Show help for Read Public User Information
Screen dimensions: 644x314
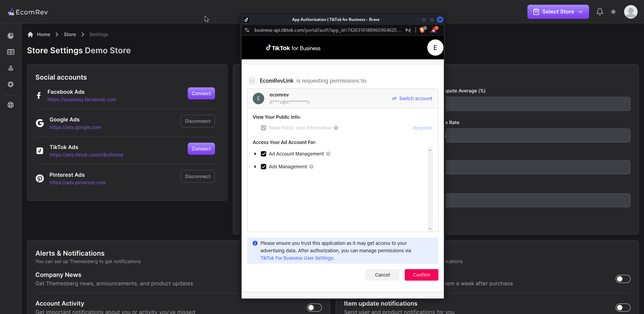click(336, 128)
